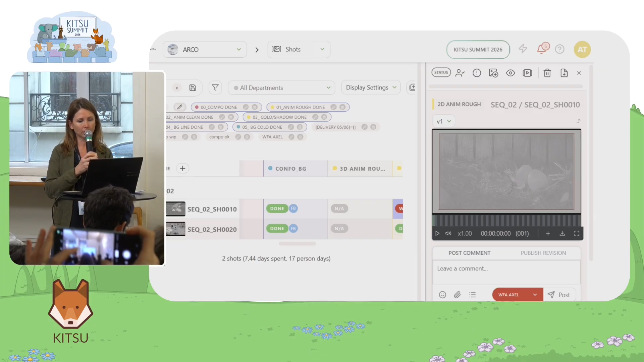Click the preview frame timeline bar

[x=506, y=221]
